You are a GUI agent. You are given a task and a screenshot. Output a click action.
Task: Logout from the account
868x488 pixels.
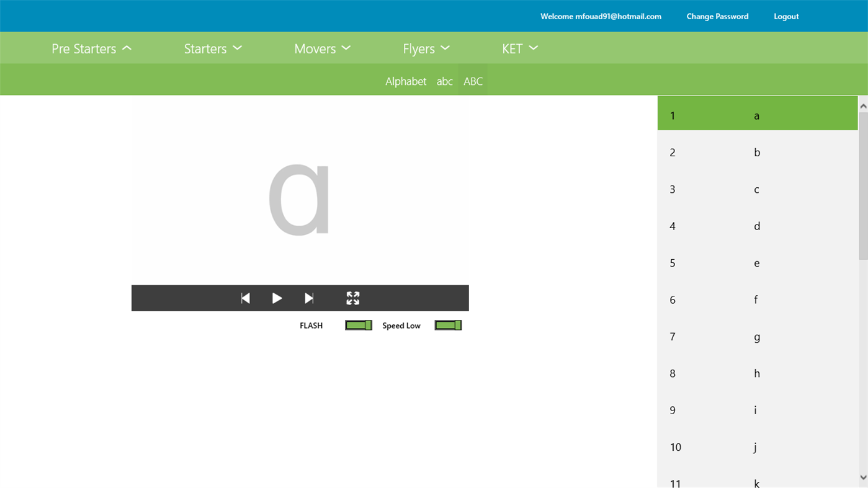(786, 16)
